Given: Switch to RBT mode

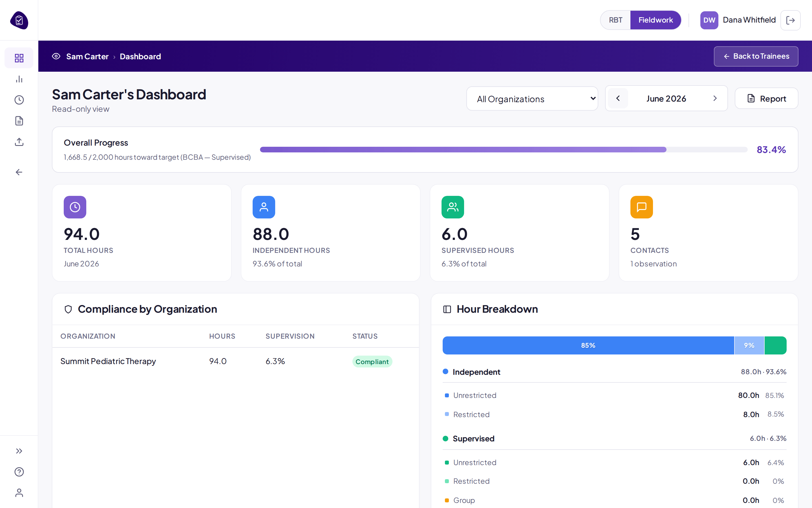Looking at the screenshot, I should [x=615, y=20].
